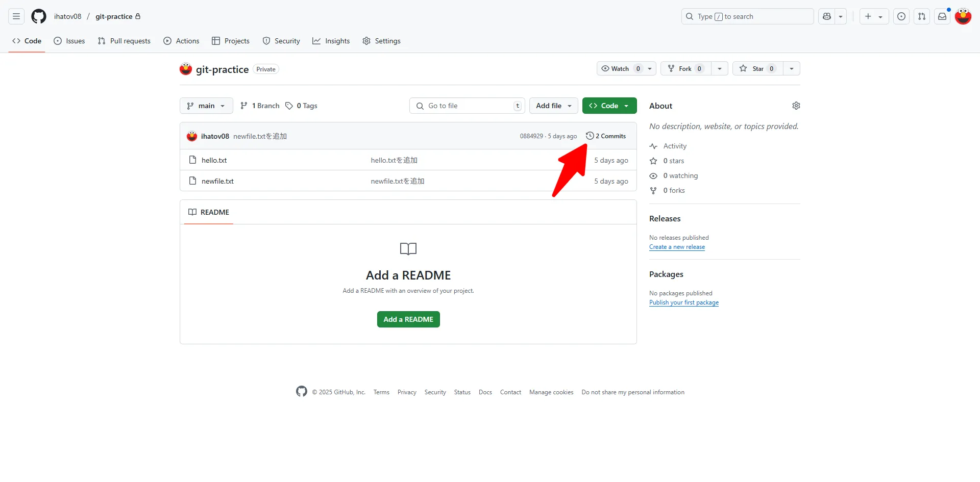
Task: Open the footer Privacy link
Action: tap(407, 392)
